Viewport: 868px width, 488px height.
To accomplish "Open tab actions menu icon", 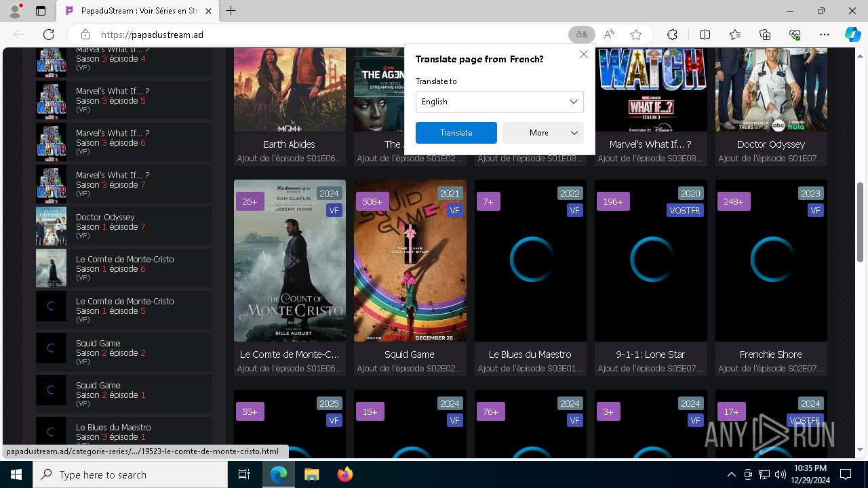I will (41, 11).
